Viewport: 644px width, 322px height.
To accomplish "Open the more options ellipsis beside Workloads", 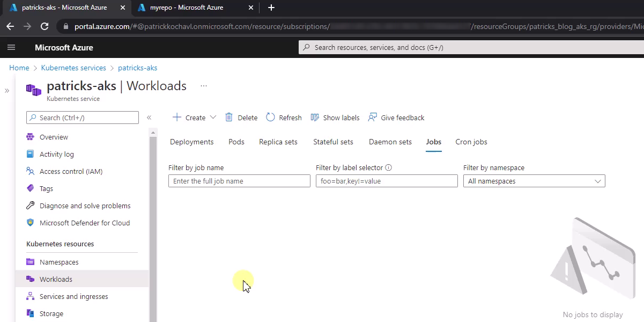I will [203, 86].
